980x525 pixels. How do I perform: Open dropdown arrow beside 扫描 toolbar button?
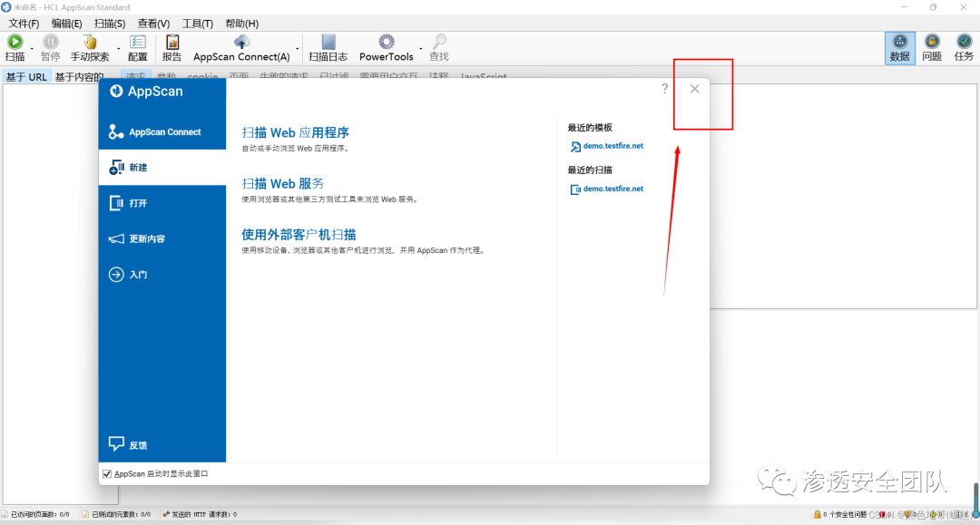point(32,49)
